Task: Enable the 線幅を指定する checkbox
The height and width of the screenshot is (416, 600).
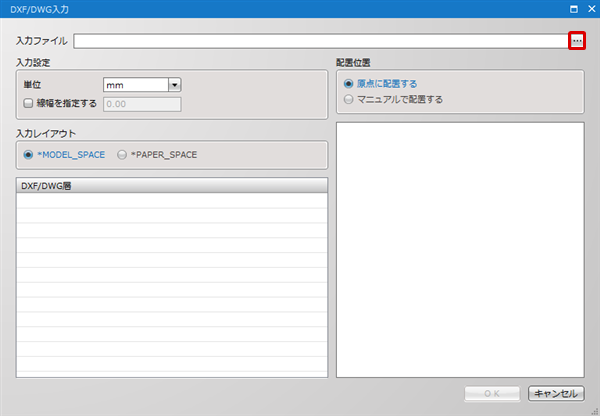Action: [27, 103]
